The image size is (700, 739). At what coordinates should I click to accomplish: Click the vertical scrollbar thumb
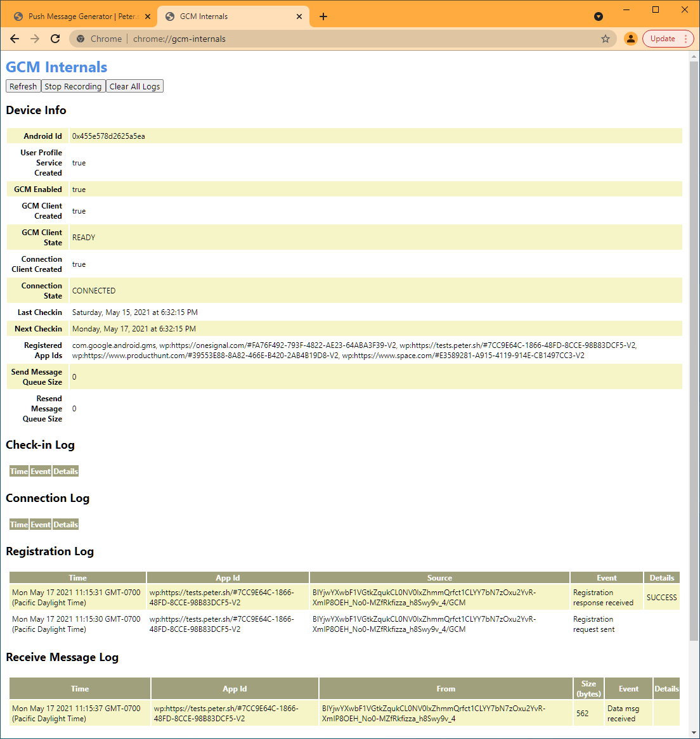tap(694, 350)
